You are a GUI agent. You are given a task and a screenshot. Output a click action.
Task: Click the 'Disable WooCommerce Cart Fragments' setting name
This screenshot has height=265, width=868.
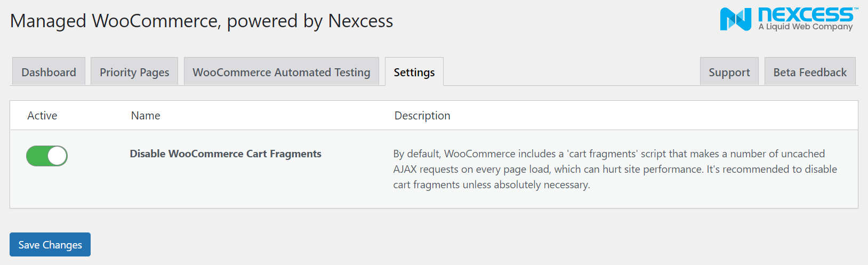pos(226,154)
